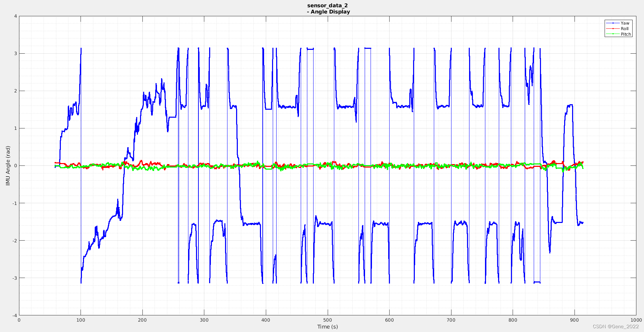The width and height of the screenshot is (644, 332).
Task: Click y-axis tick label 1
Action: (x=16, y=128)
